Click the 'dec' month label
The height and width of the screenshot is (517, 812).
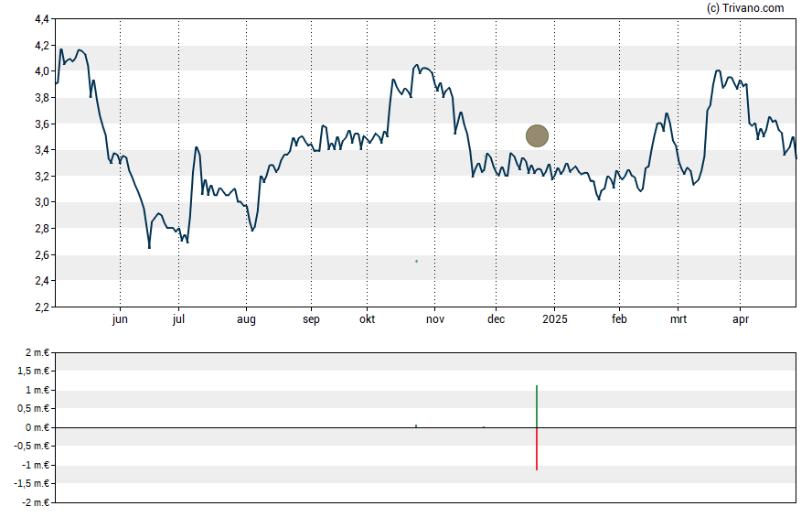497,319
